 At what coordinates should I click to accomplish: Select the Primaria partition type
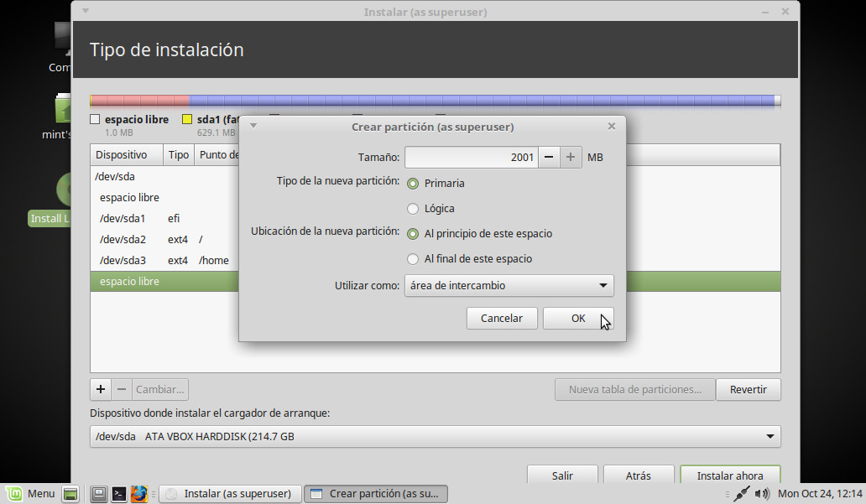click(x=413, y=183)
